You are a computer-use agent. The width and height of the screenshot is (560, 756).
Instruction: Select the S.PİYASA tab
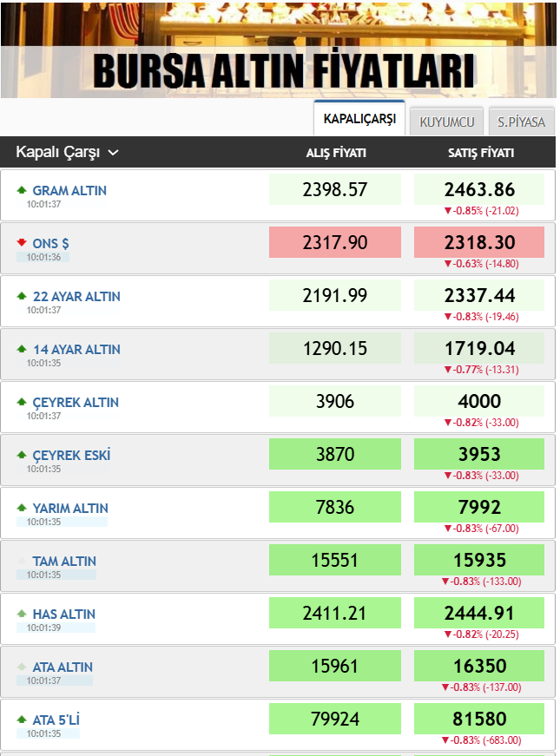pyautogui.click(x=521, y=122)
